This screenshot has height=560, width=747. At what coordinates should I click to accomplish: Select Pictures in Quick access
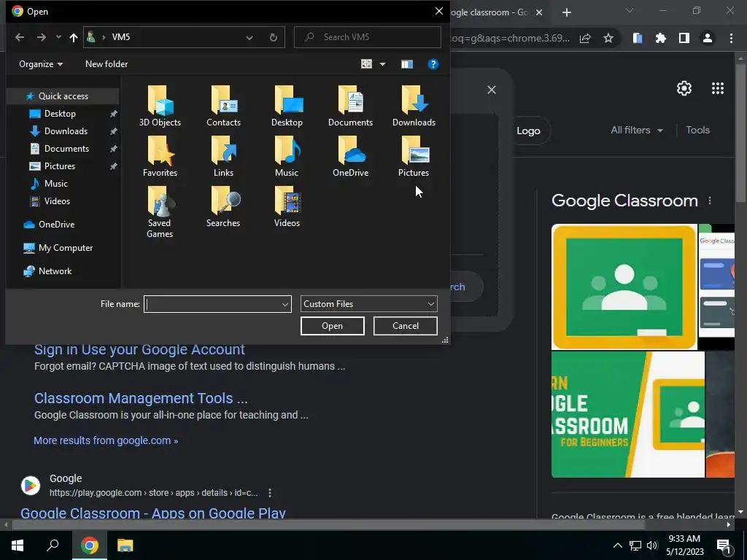tap(60, 166)
